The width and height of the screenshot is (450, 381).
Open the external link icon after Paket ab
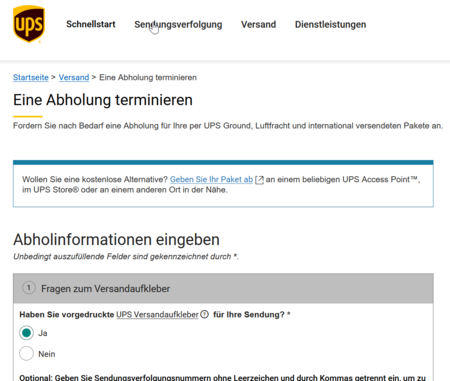[259, 180]
